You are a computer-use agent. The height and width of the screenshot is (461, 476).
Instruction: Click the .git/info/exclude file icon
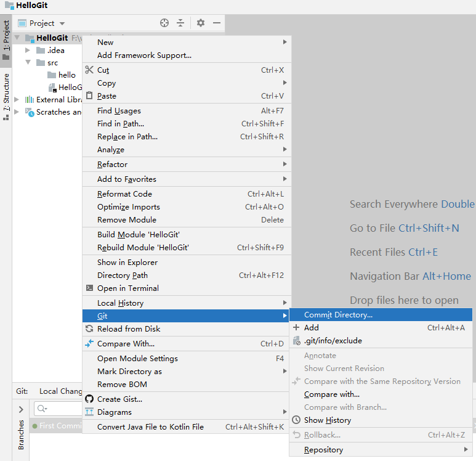coord(297,340)
